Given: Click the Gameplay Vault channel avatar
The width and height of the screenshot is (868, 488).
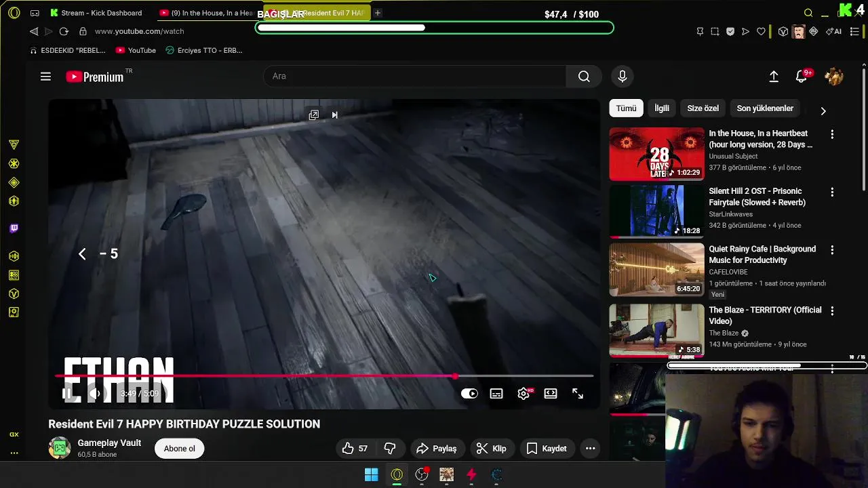Looking at the screenshot, I should [60, 448].
